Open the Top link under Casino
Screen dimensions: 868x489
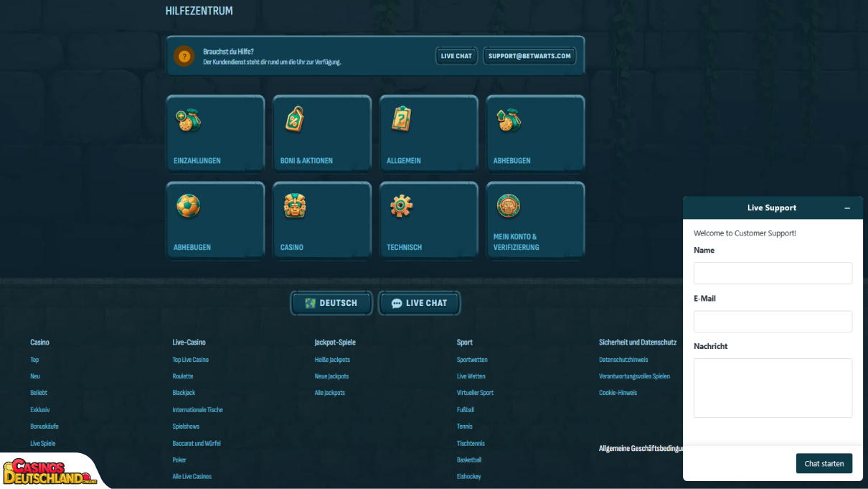34,360
